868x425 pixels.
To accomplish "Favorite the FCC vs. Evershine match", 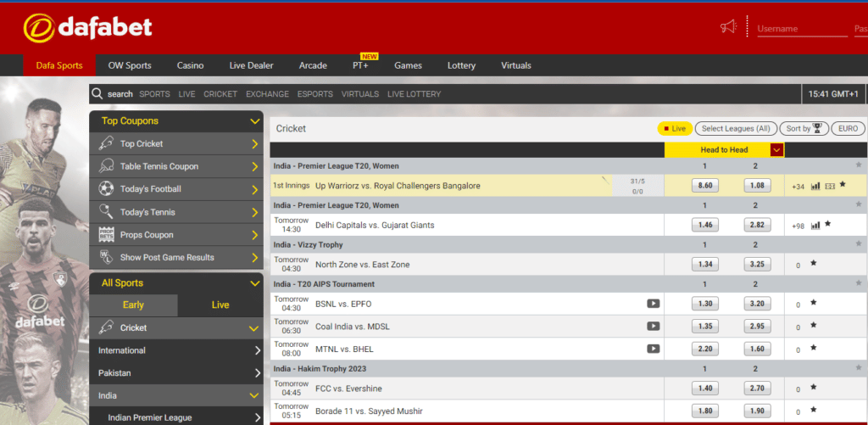I will [813, 388].
